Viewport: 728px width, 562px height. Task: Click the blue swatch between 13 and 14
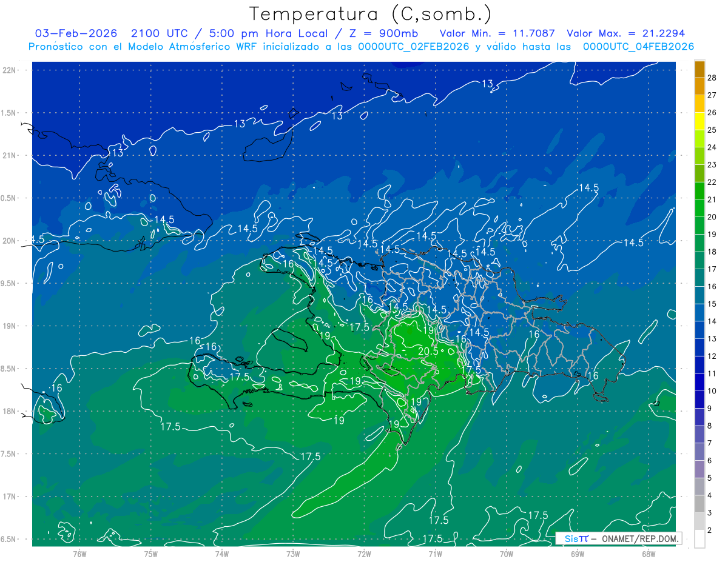tap(699, 330)
